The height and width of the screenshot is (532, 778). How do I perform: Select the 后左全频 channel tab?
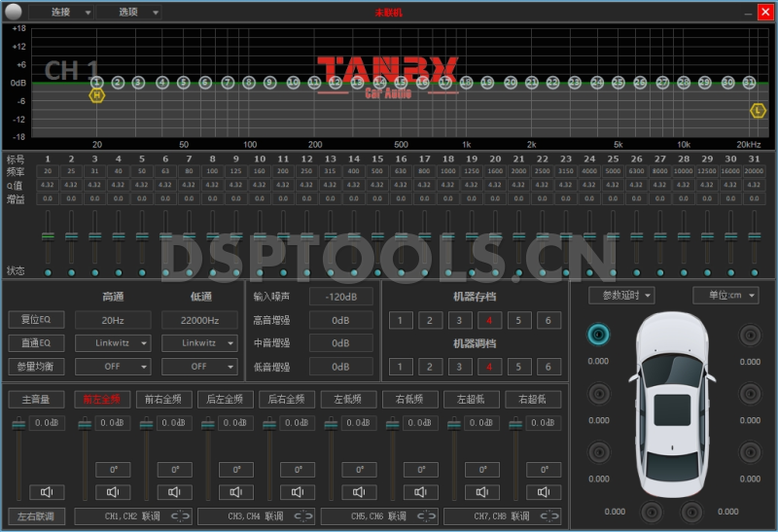click(x=225, y=399)
